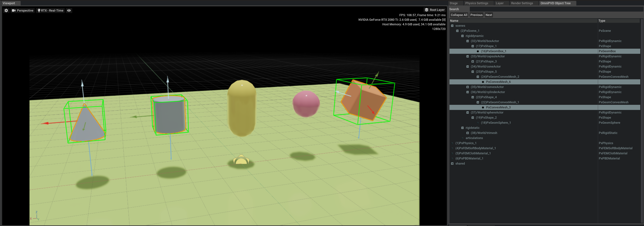Open the viewport eye visibility menu
Screen dimensions: 644x226
pyautogui.click(x=69, y=11)
